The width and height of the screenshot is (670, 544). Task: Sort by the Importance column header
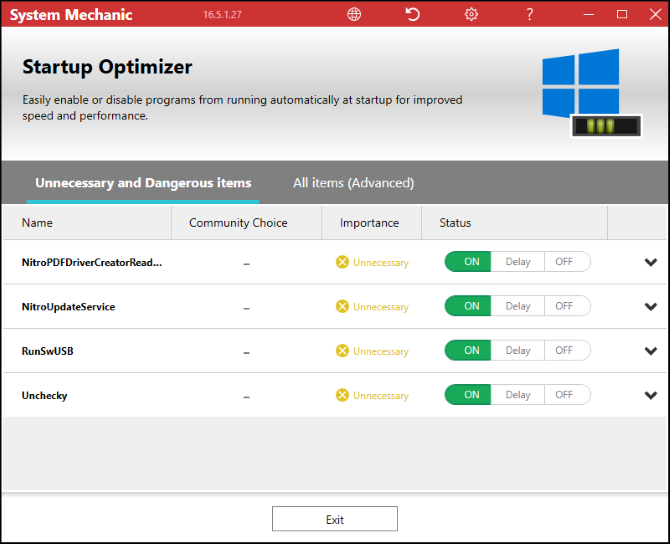coord(371,223)
